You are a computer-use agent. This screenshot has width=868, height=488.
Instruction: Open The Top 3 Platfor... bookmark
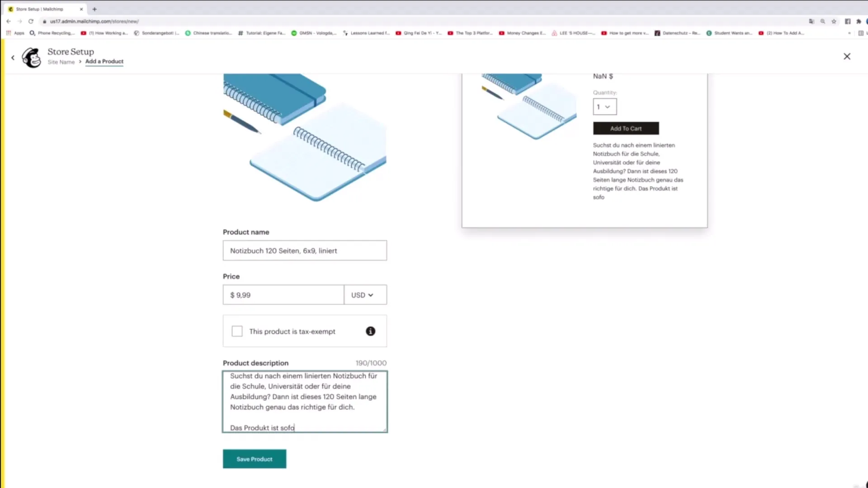[470, 33]
